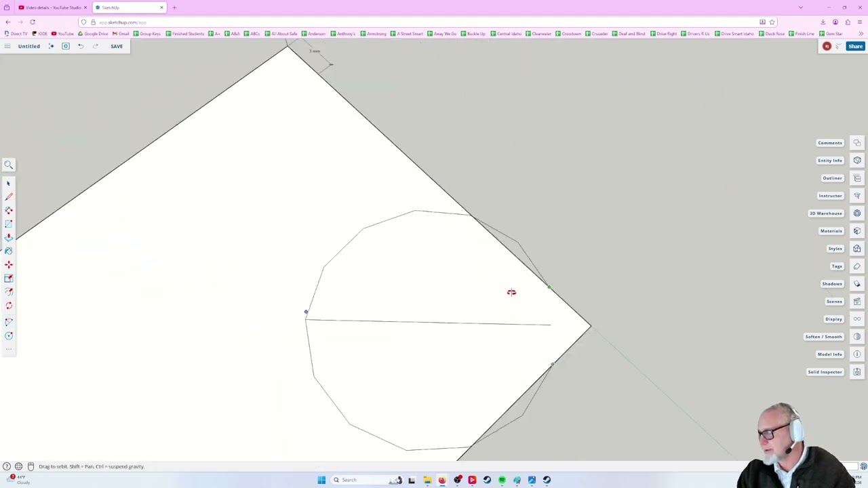Select the Select arrow tool

(9, 184)
